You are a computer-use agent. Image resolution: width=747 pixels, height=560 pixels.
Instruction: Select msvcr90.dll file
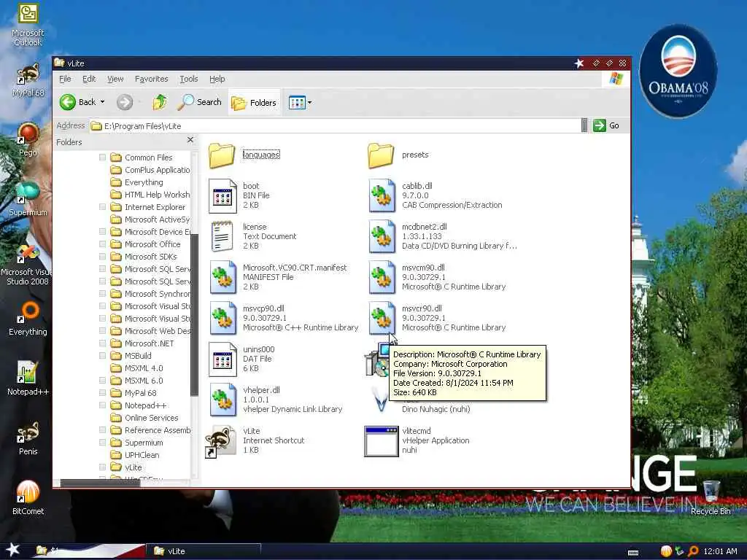coord(382,318)
